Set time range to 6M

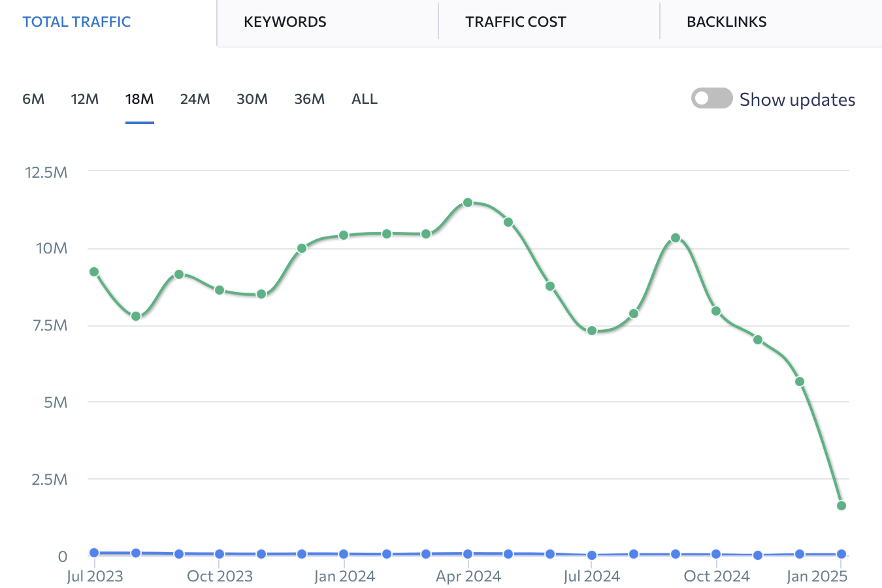[33, 99]
